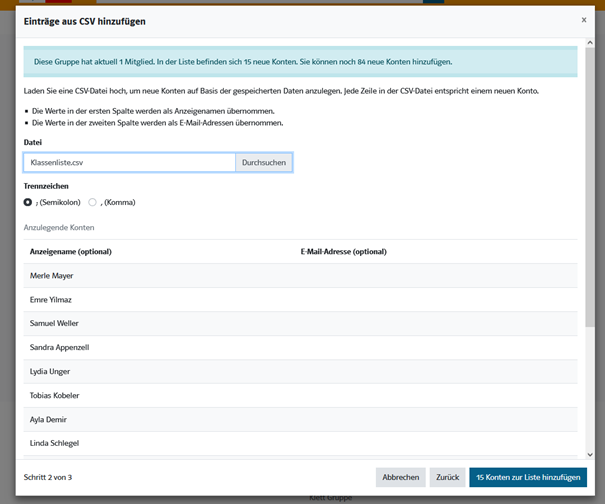Click the Klassenliste.csv file name field
Viewport: 605px width, 504px height.
129,162
